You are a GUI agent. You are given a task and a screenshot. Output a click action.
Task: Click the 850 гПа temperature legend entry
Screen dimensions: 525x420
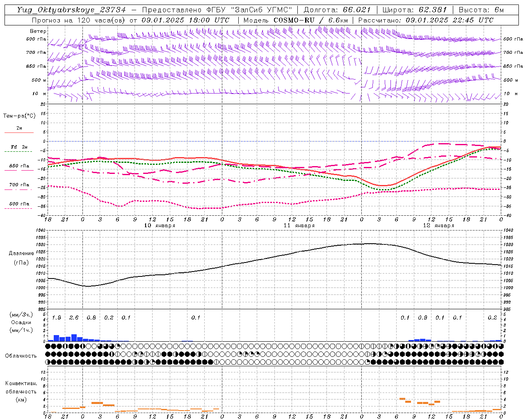point(19,166)
